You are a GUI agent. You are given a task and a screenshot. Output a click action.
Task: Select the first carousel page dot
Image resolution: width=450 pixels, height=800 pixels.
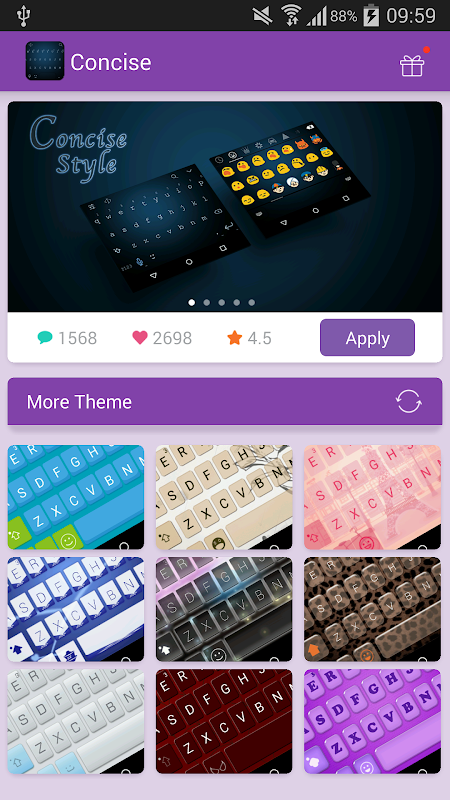[192, 303]
